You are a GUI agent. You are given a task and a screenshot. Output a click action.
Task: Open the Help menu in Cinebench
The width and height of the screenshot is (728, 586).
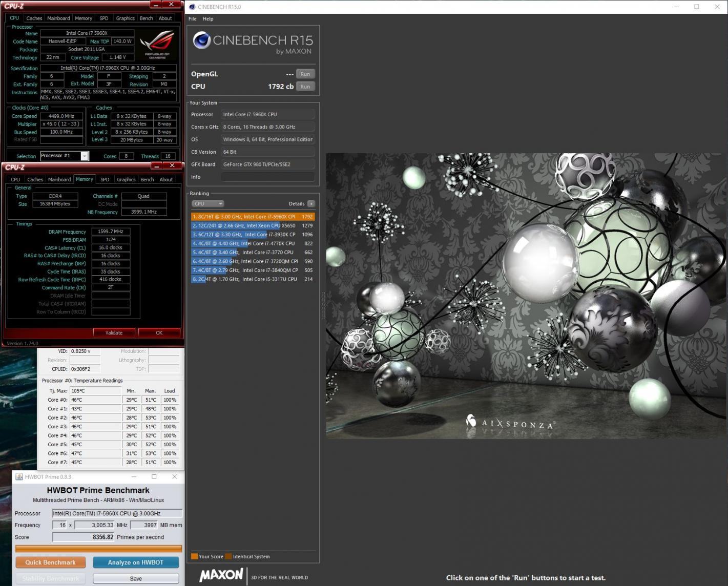coord(208,18)
